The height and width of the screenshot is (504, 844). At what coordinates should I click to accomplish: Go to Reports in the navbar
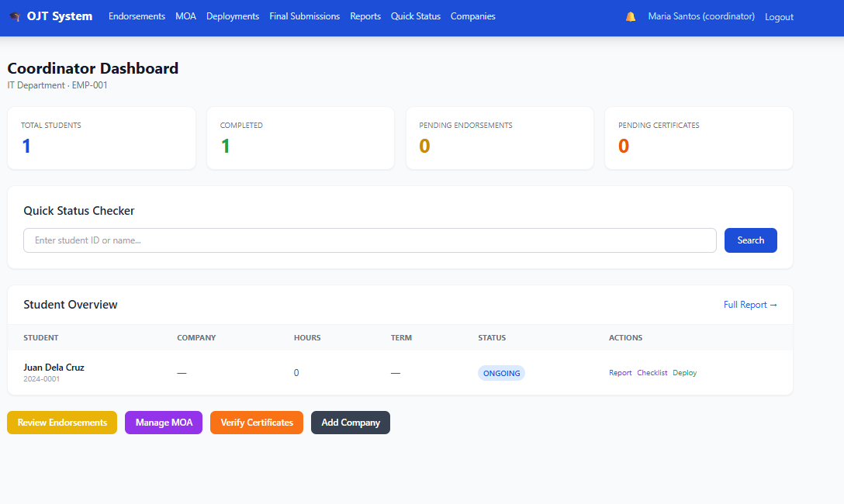tap(365, 16)
